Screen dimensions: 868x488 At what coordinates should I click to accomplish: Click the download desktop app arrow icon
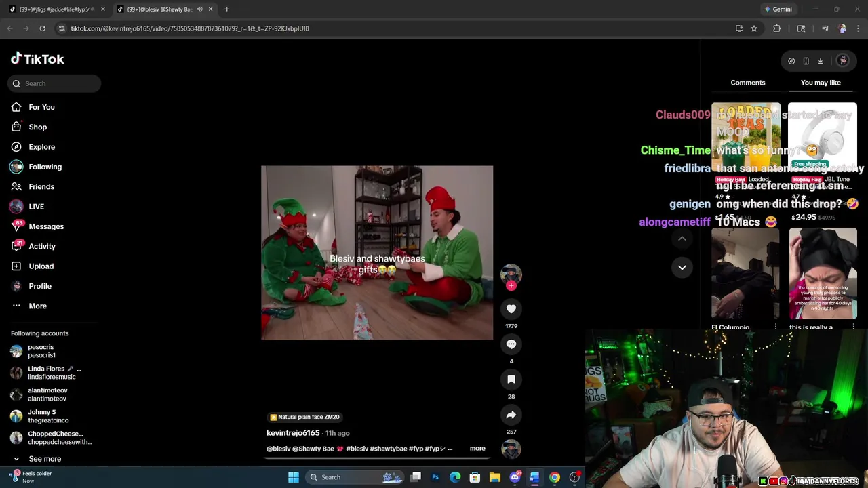point(820,61)
